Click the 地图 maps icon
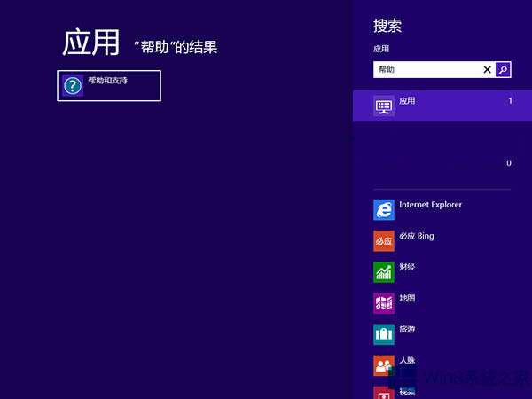The image size is (532, 399). point(383,302)
